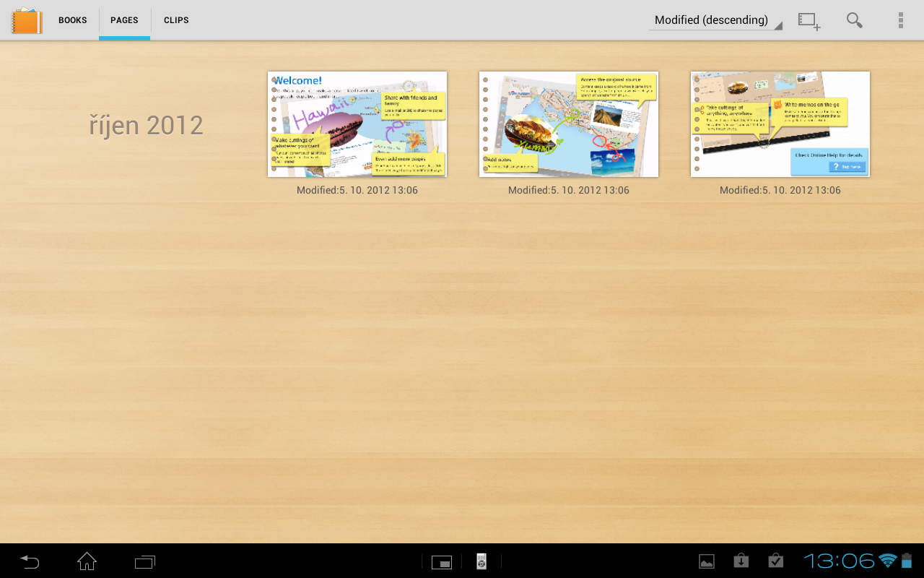Switch to the CLIPS tab

(x=175, y=20)
